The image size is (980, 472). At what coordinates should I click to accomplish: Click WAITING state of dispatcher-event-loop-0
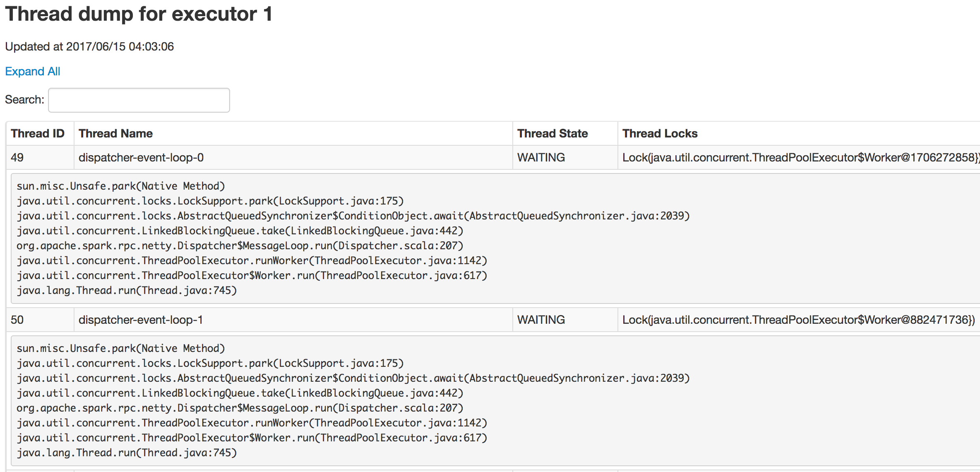pyautogui.click(x=541, y=157)
